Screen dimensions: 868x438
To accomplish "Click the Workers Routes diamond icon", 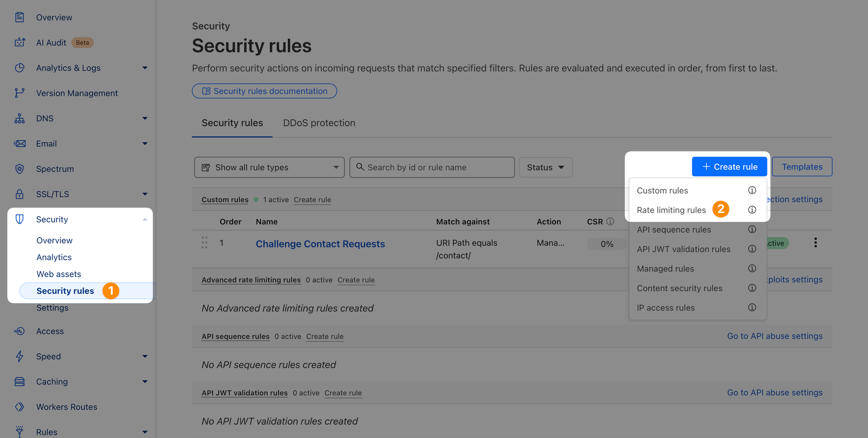I will click(20, 407).
